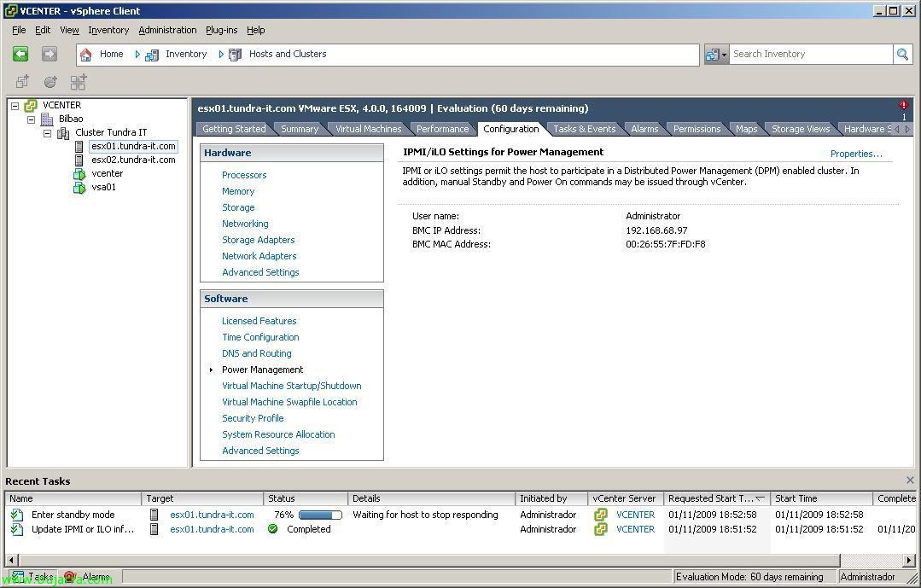Click the first toolbar icon below Back arrow
This screenshot has height=588, width=921.
tap(22, 82)
